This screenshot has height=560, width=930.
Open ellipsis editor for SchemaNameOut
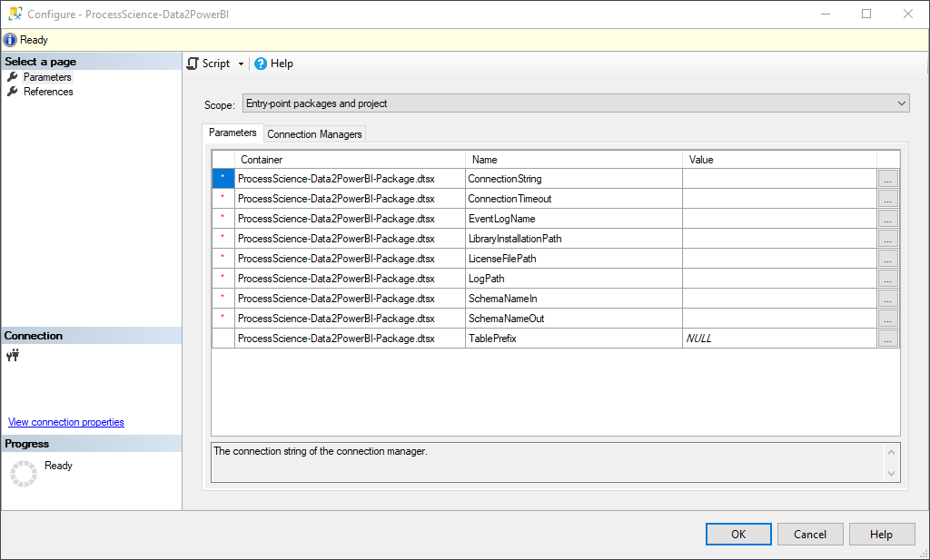point(888,319)
